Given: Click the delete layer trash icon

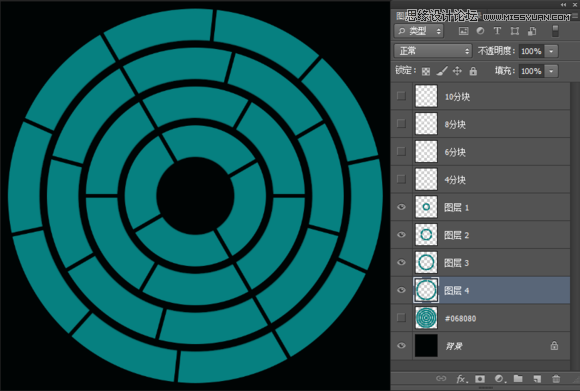Looking at the screenshot, I should (556, 379).
